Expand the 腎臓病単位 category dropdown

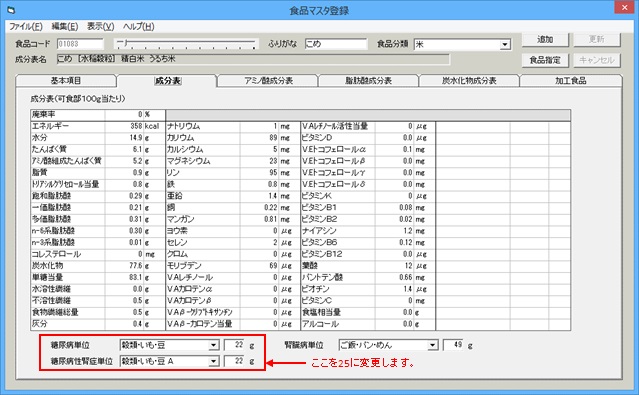[x=432, y=345]
